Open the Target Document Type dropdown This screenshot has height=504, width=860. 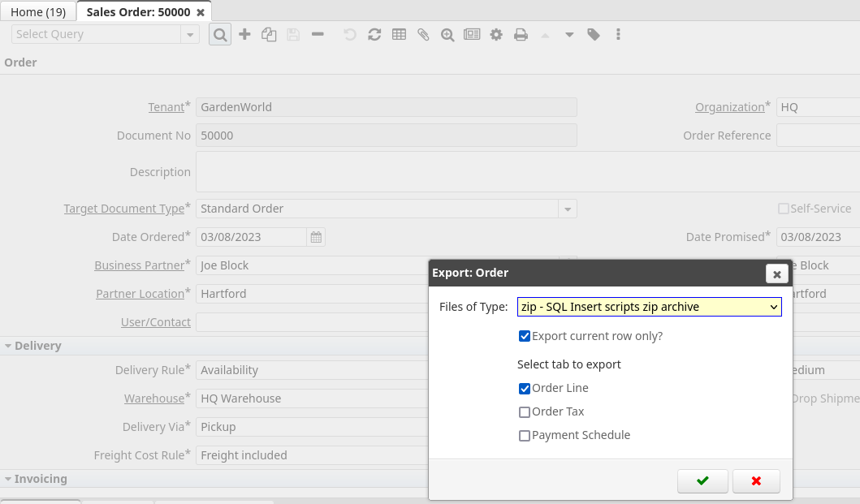click(x=567, y=209)
